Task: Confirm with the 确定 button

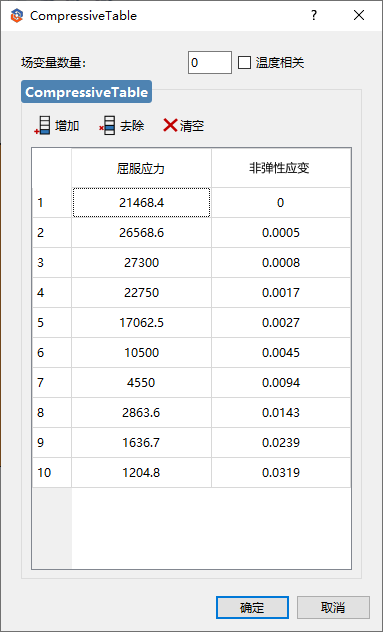Action: (252, 607)
